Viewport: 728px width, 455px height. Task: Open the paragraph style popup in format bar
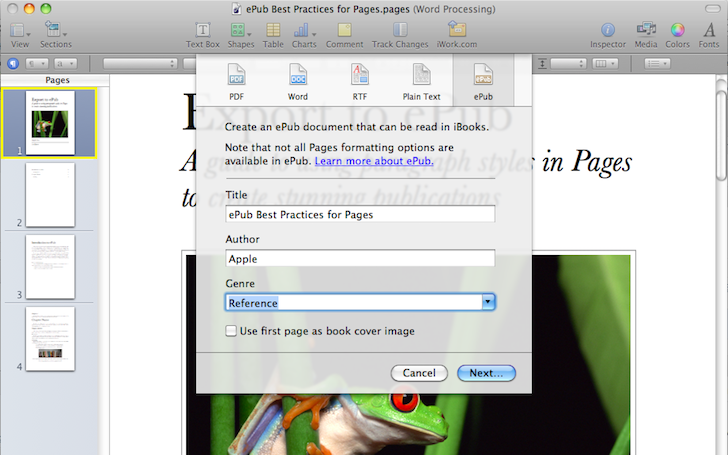pyautogui.click(x=37, y=64)
